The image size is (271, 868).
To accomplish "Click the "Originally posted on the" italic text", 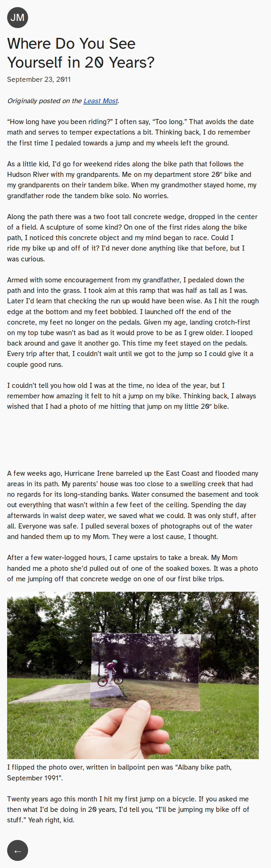I will [45, 101].
